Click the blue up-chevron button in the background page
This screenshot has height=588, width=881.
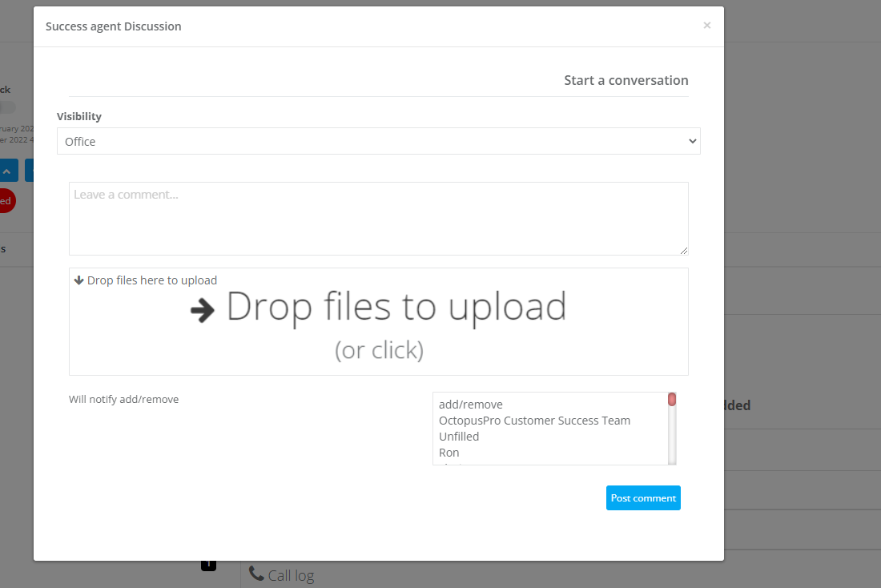[8, 171]
